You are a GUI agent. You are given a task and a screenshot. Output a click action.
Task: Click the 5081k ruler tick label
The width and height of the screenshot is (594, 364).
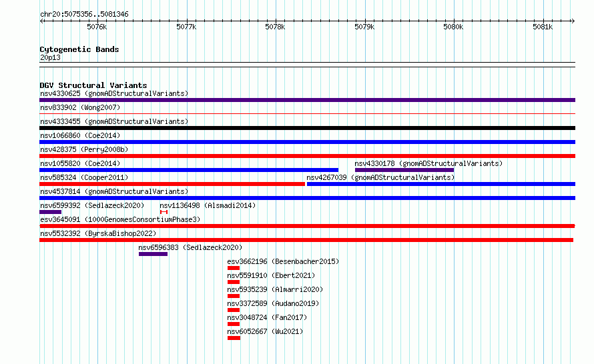coord(543,27)
